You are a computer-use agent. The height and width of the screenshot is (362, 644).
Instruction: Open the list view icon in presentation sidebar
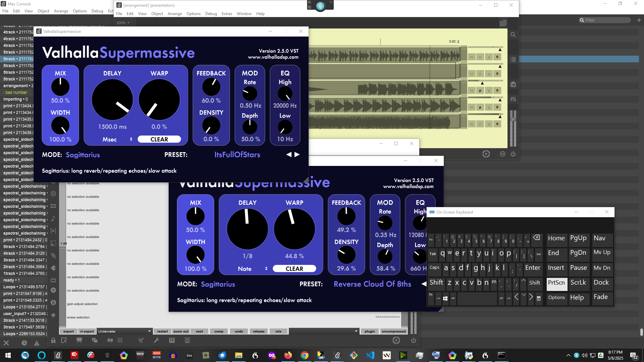(513, 60)
